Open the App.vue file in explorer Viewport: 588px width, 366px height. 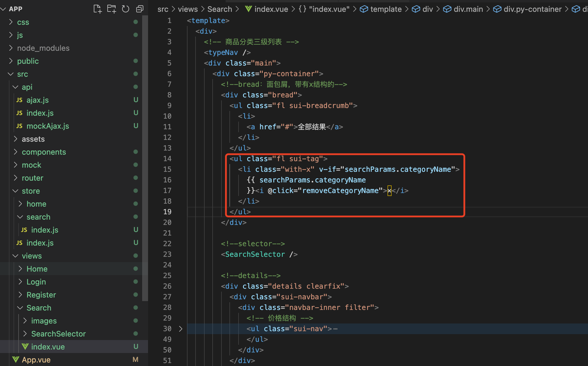[36, 360]
